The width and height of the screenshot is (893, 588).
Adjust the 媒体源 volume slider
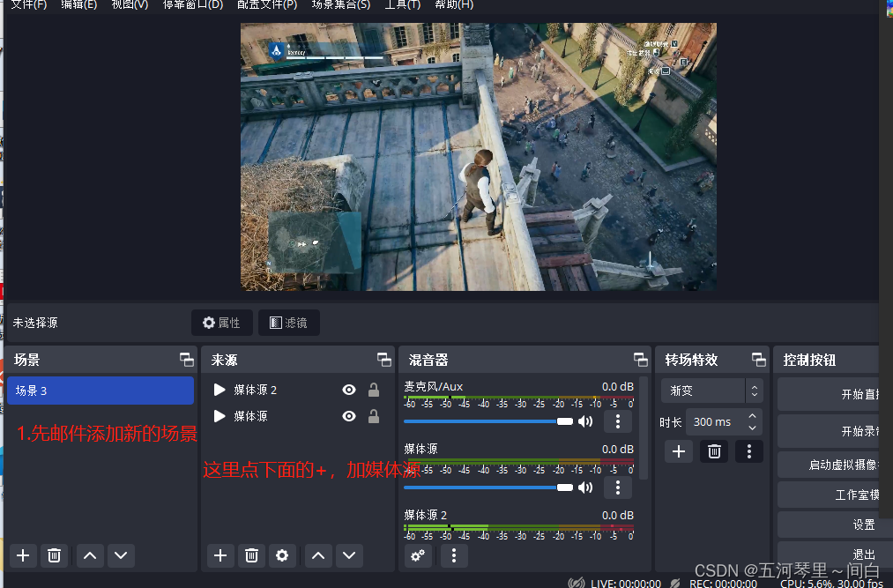click(488, 488)
